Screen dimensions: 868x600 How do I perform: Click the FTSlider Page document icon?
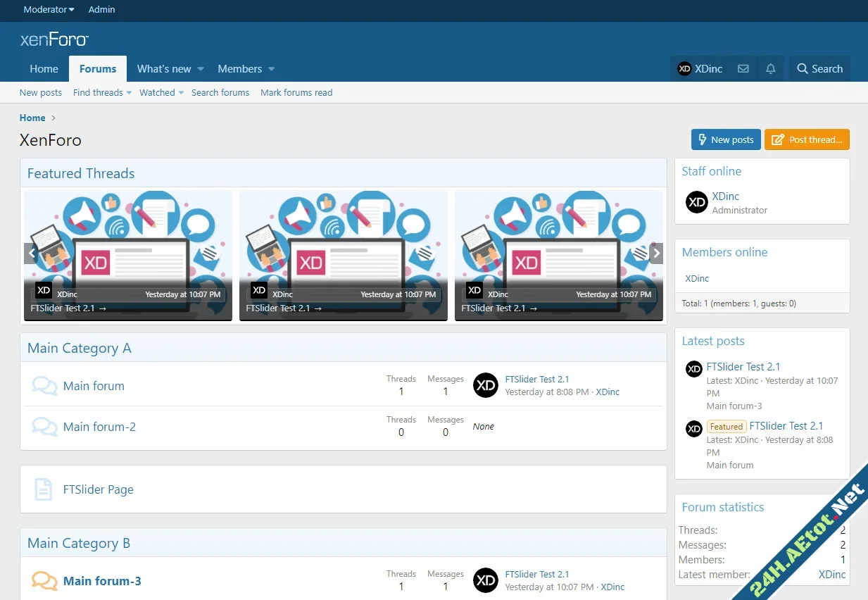[x=44, y=489]
